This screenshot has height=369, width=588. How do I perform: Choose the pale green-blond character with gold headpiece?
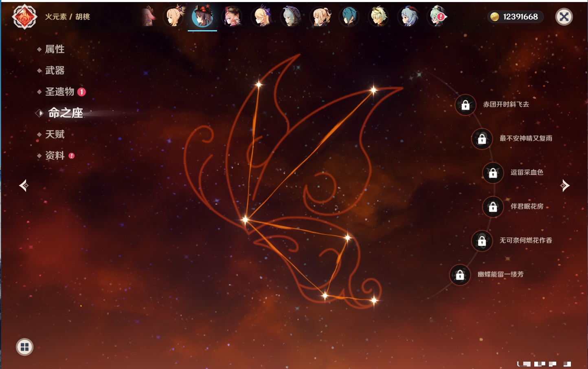point(379,16)
